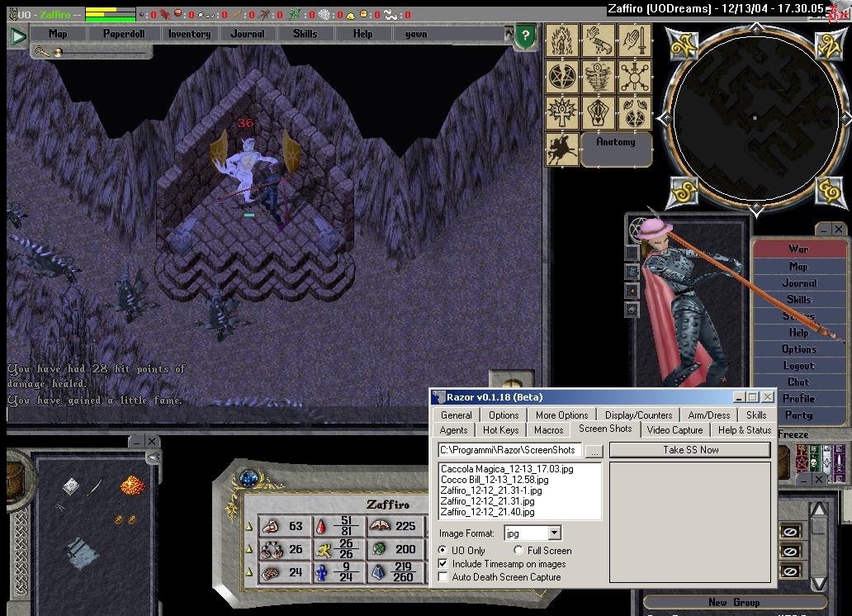Click the New Group button
This screenshot has width=852, height=616.
(734, 602)
